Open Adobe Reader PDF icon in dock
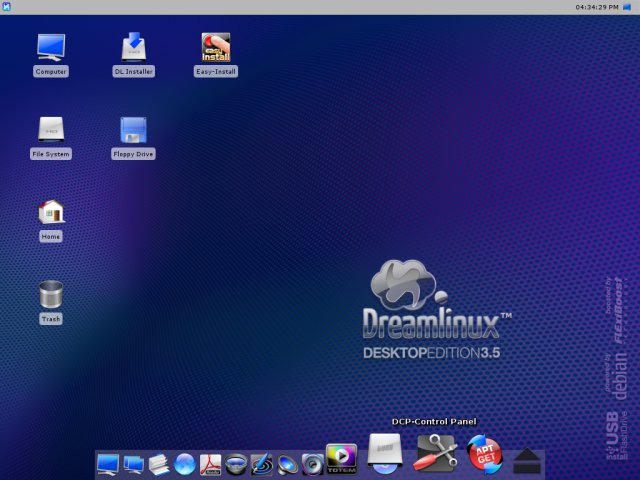 click(x=210, y=464)
